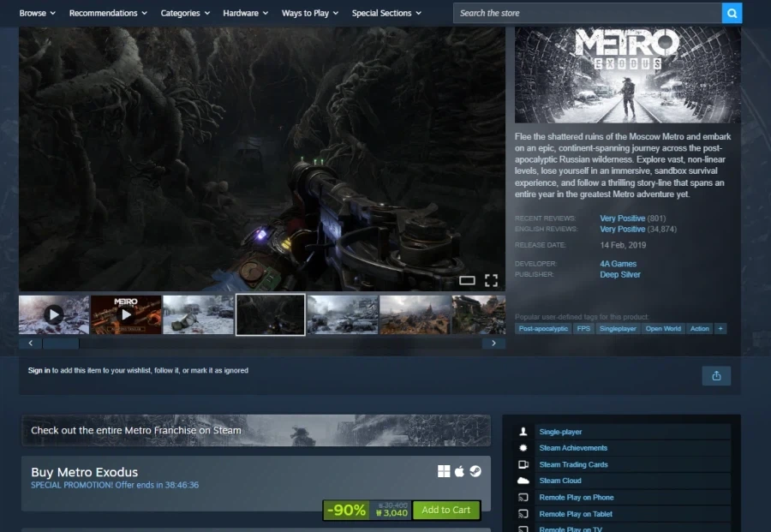Click the thumbnail strip scrollbar handle
This screenshot has height=532, width=771.
61,344
